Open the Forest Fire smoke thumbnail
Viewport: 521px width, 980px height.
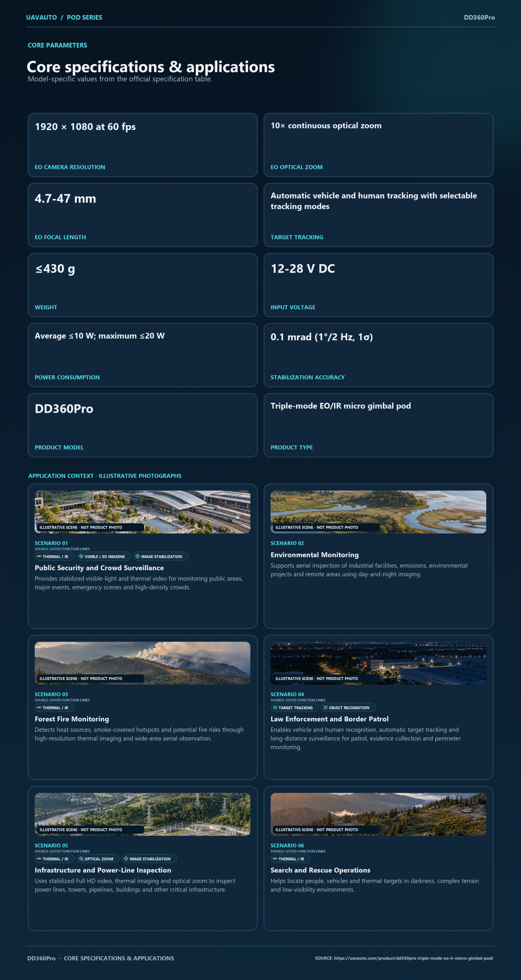click(x=143, y=663)
